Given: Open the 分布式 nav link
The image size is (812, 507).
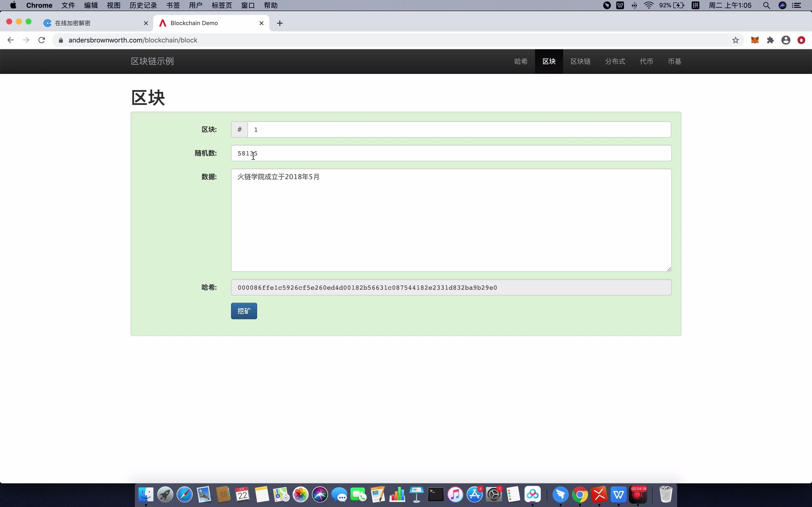Looking at the screenshot, I should coord(615,61).
